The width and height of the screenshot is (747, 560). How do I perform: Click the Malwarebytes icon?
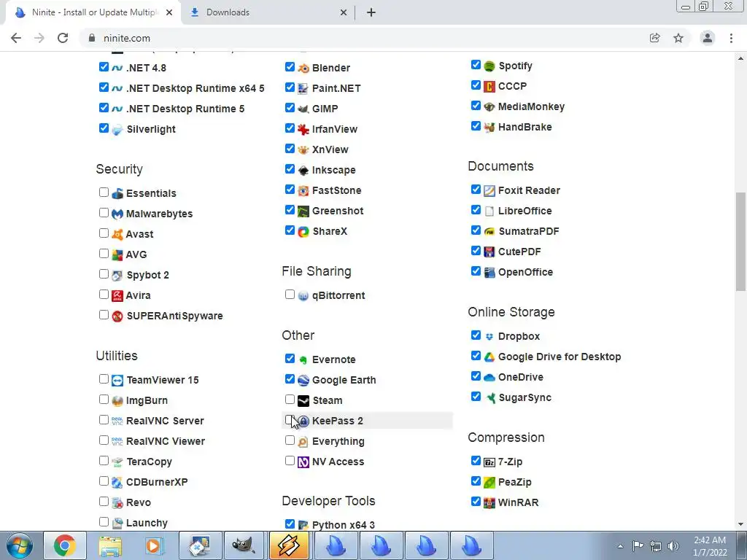[117, 214]
